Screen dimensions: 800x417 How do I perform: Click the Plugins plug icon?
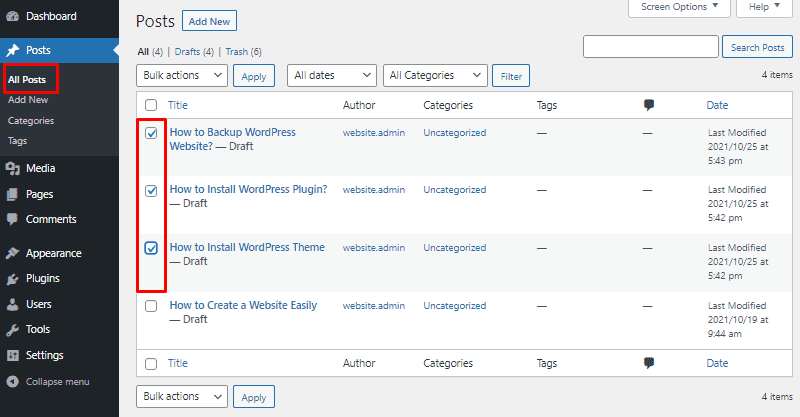pos(12,279)
